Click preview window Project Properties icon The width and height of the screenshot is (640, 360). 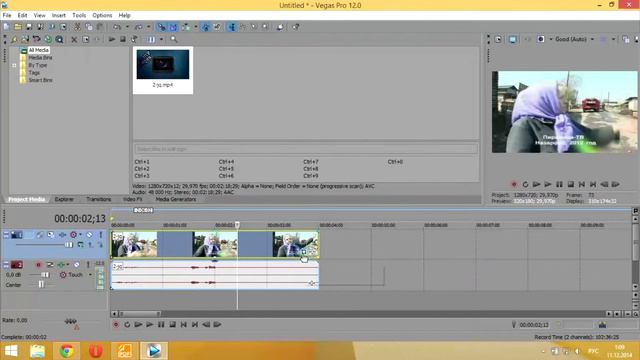[498, 40]
